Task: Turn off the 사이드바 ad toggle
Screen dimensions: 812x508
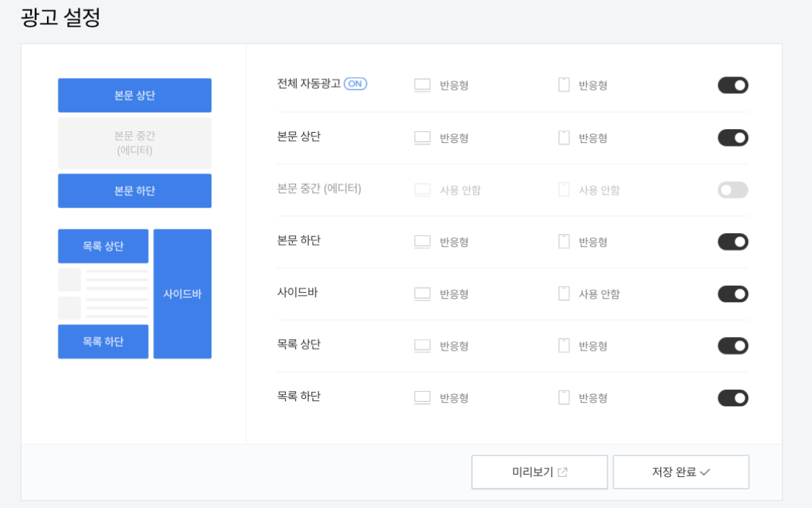Action: 733,294
